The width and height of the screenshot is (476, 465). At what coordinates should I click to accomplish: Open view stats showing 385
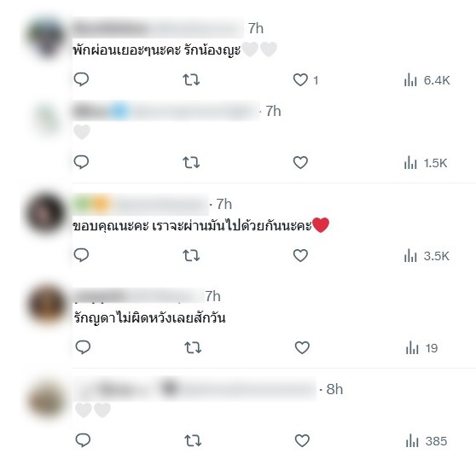427,441
